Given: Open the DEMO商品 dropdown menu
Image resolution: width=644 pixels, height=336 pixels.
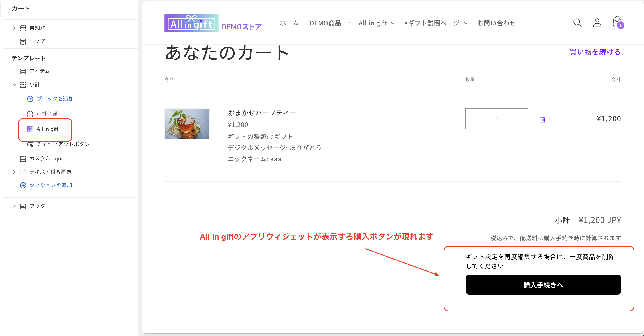Looking at the screenshot, I should pyautogui.click(x=329, y=23).
